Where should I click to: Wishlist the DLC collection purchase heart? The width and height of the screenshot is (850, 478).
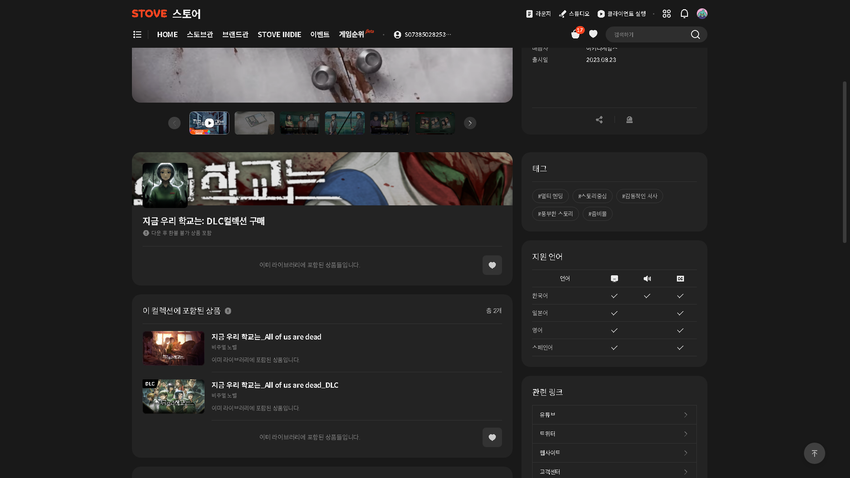tap(492, 265)
